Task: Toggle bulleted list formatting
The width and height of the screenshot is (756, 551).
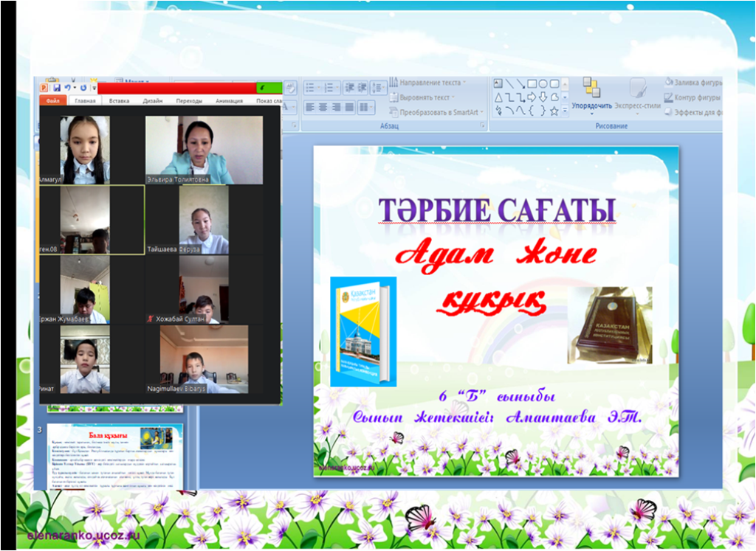Action: 310,88
